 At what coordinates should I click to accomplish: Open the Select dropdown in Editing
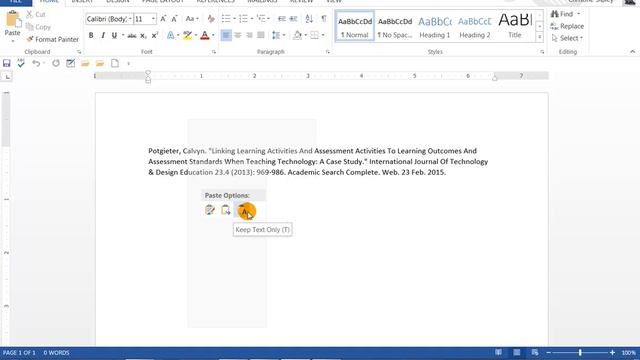(567, 38)
